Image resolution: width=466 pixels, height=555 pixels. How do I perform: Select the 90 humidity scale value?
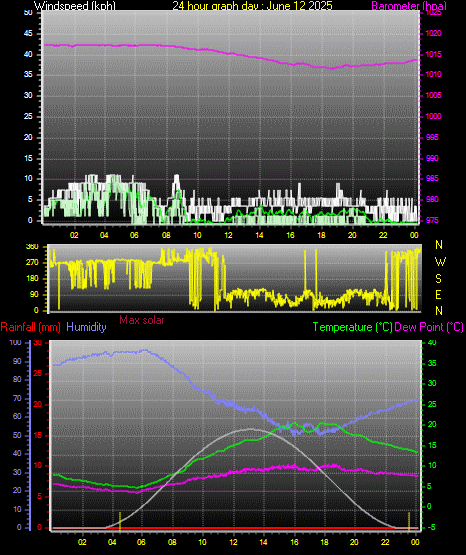(x=17, y=361)
